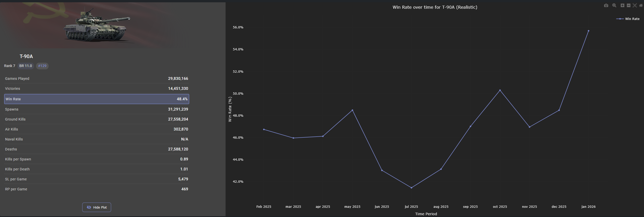Image resolution: width=644 pixels, height=217 pixels.
Task: Select the RP per Game row
Action: (97, 189)
